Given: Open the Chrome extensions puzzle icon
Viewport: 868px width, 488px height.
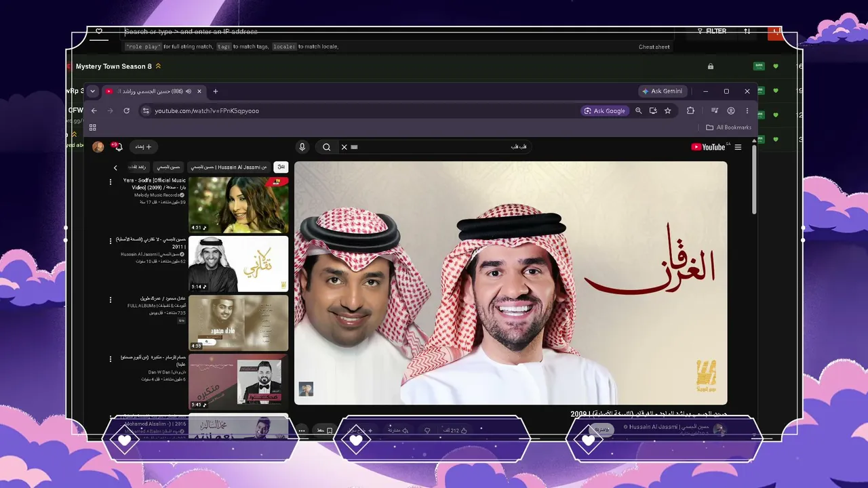Looking at the screenshot, I should click(691, 110).
